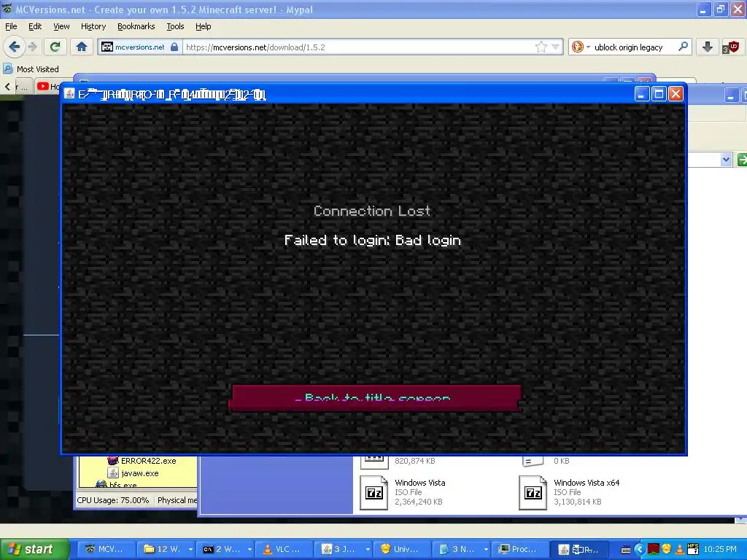Bookmark this page with the star
747x560 pixels.
pyautogui.click(x=541, y=47)
